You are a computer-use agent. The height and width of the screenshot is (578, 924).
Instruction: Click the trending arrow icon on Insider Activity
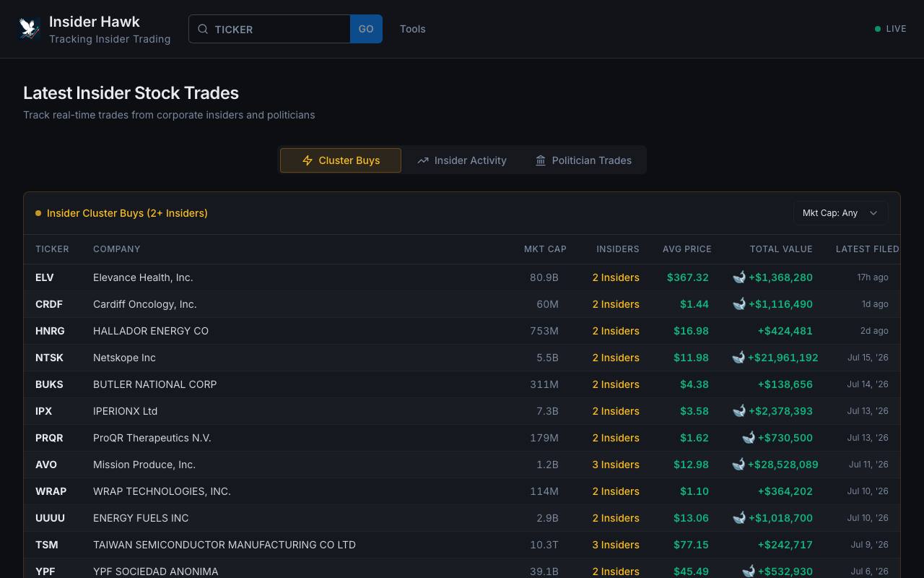pyautogui.click(x=423, y=160)
